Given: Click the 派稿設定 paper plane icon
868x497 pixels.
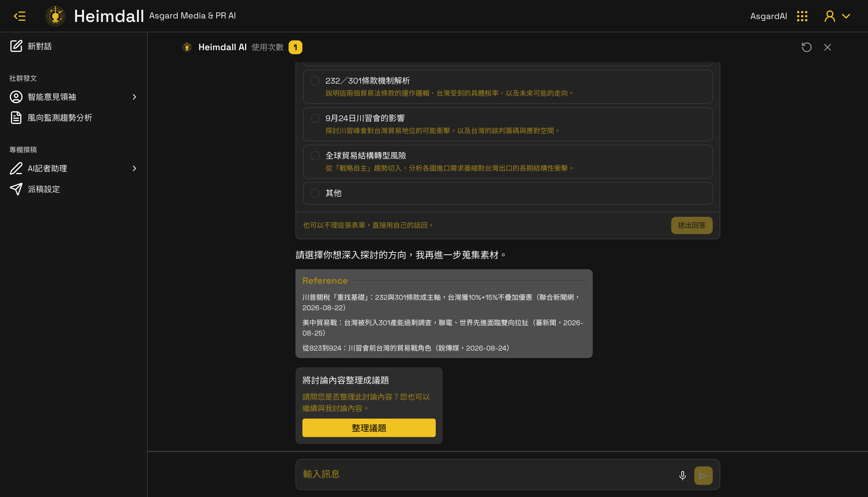Looking at the screenshot, I should point(16,189).
